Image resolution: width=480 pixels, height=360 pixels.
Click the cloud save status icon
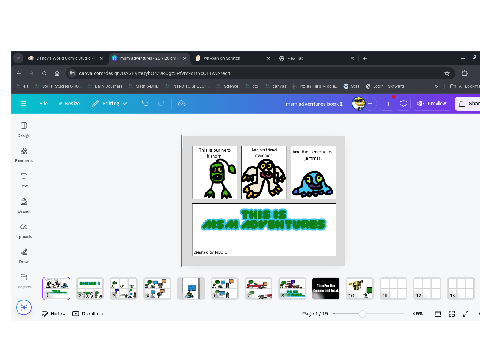pyautogui.click(x=182, y=104)
